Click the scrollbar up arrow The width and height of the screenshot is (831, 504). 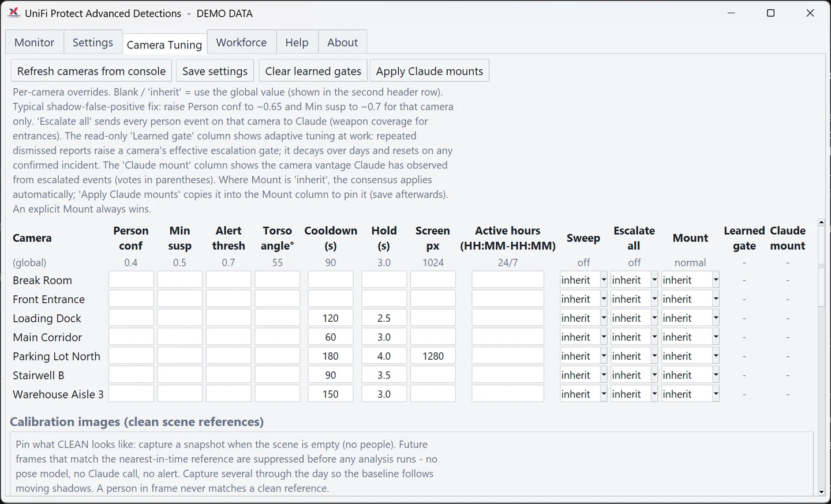(x=821, y=222)
